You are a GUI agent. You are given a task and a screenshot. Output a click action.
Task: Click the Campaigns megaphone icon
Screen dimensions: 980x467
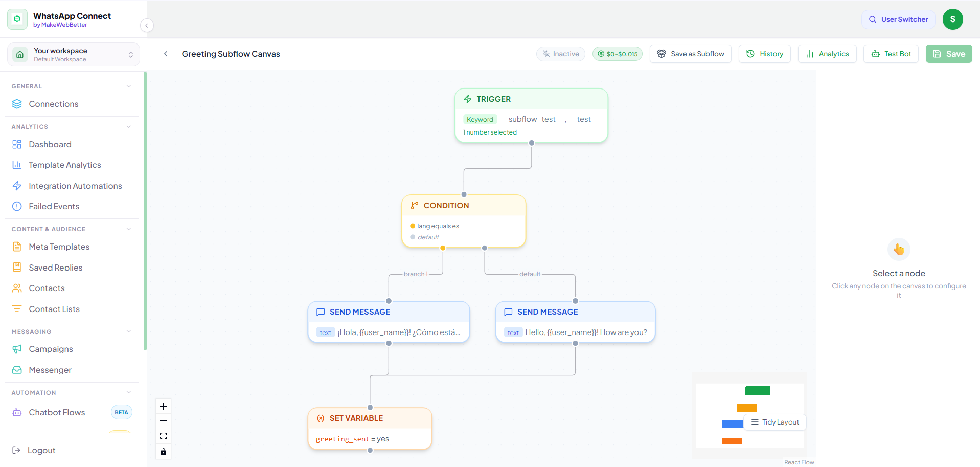pyautogui.click(x=17, y=349)
